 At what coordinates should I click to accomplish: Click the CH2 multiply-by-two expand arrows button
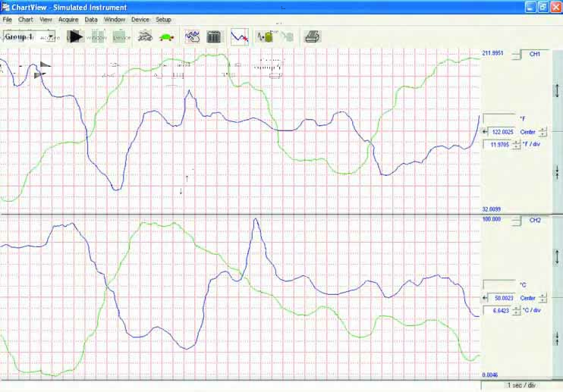coord(557,257)
